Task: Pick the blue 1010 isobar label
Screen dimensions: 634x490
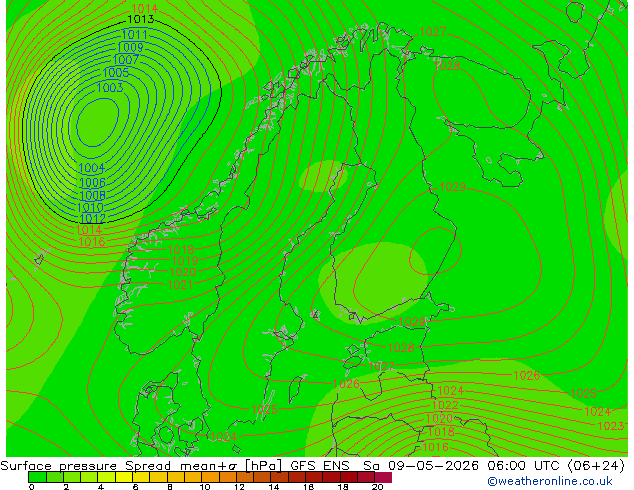Action: pyautogui.click(x=91, y=207)
